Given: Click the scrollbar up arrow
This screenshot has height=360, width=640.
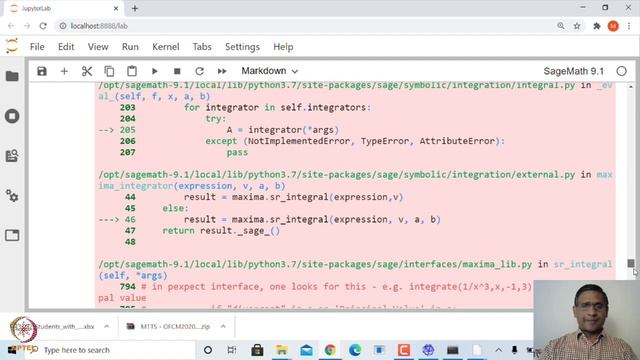Looking at the screenshot, I should click(631, 87).
